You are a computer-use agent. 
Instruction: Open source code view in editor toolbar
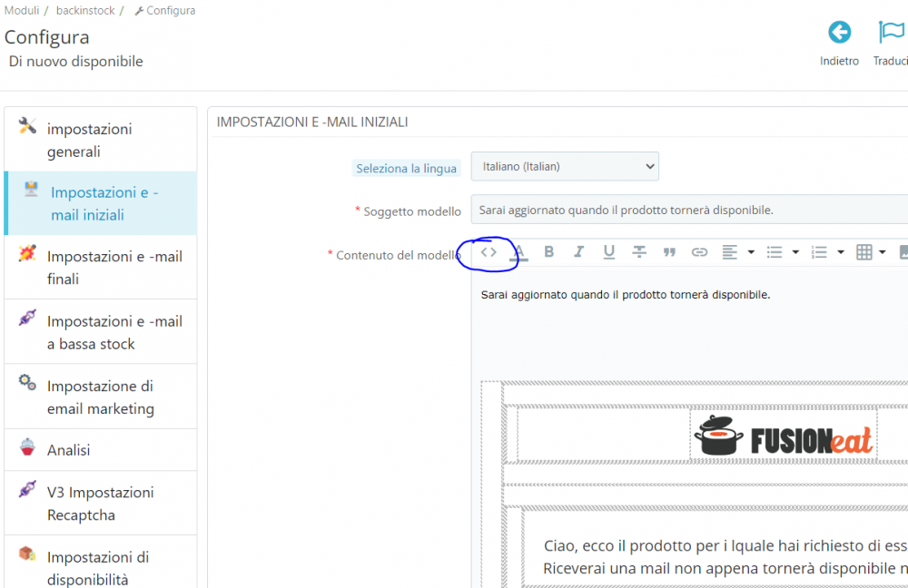[x=489, y=252]
